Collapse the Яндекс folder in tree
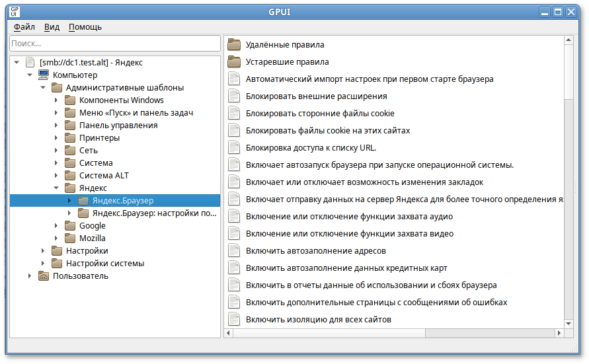The height and width of the screenshot is (364, 589). tap(56, 188)
